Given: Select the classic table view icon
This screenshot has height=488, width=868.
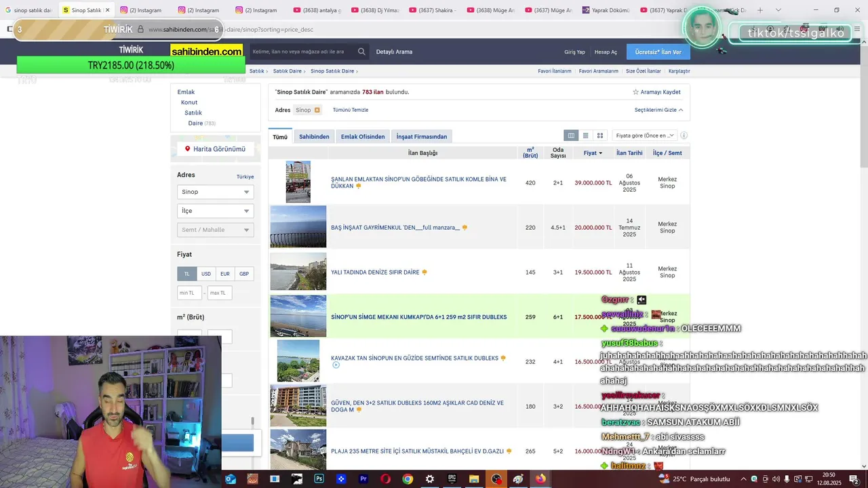Looking at the screenshot, I should click(x=571, y=136).
